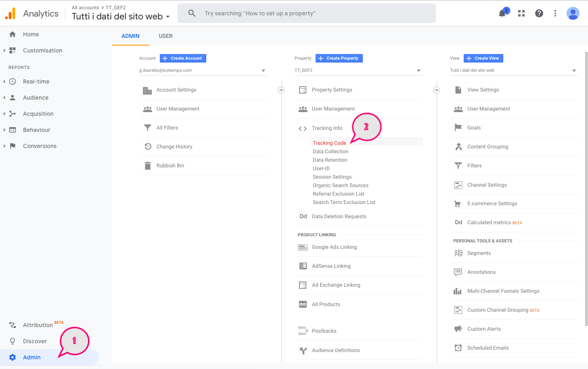
Task: Click the Audience Definitions fork icon
Action: coord(303,350)
